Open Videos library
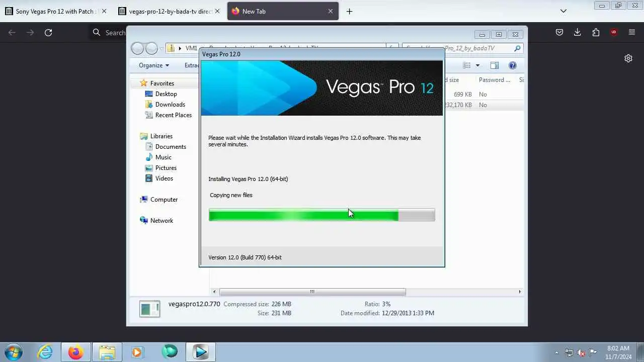The image size is (644, 362). click(164, 178)
